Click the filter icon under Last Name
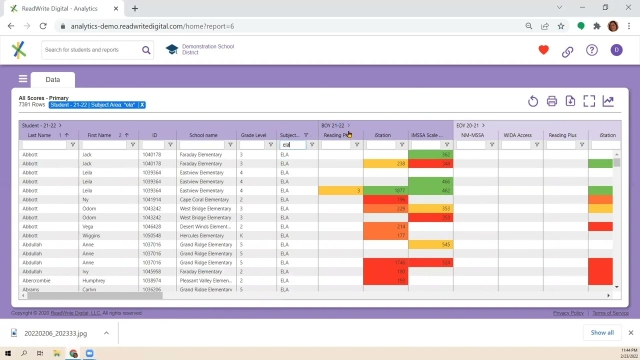 pyautogui.click(x=73, y=144)
